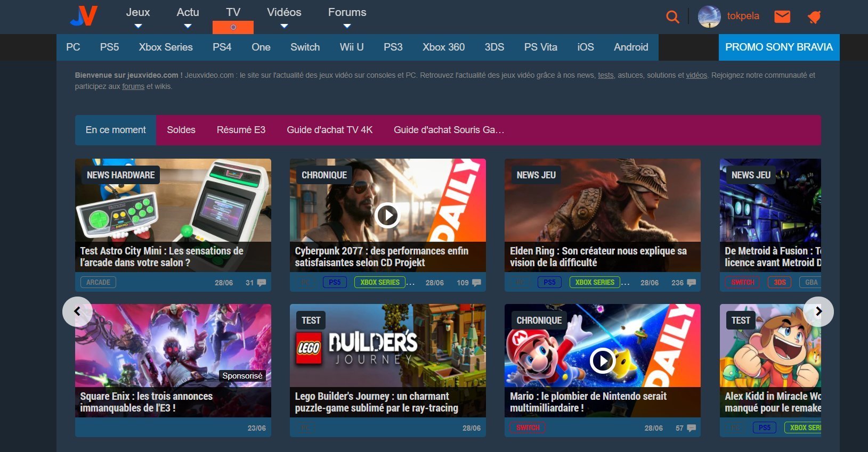Select the 3DS platform
The width and height of the screenshot is (868, 452).
point(494,47)
